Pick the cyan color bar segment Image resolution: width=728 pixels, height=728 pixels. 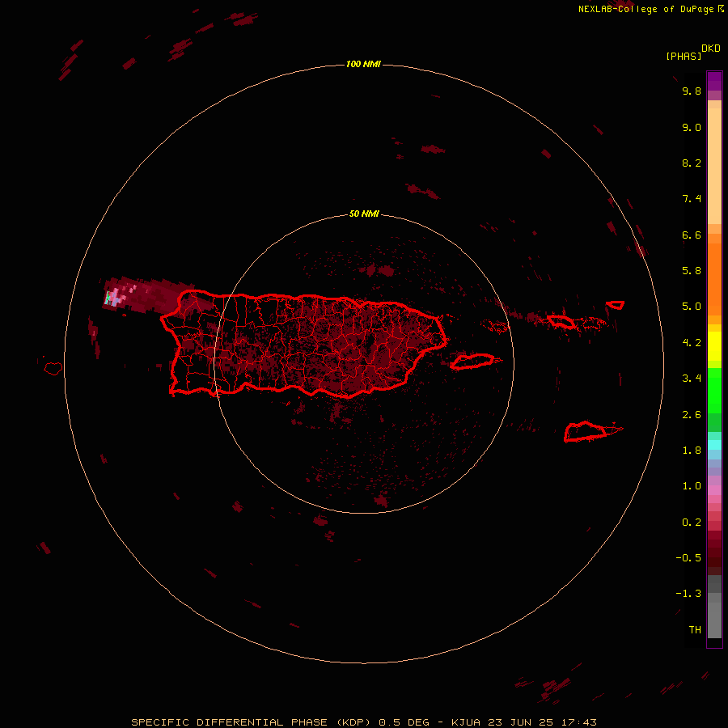tap(714, 445)
